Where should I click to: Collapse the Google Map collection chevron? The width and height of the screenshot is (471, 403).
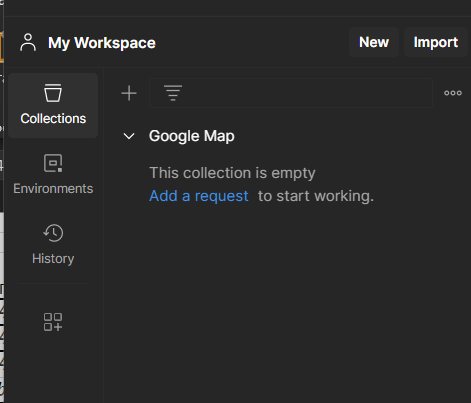pyautogui.click(x=129, y=136)
